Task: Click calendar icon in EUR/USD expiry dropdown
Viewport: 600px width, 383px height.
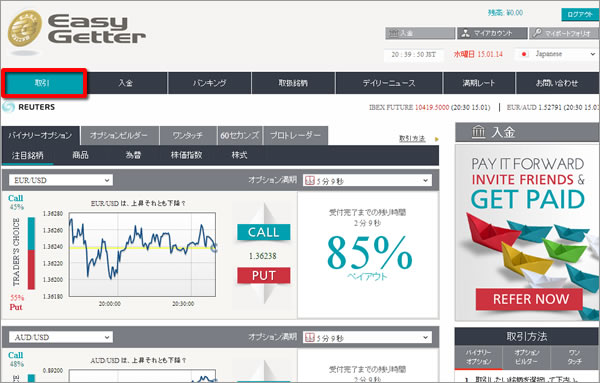Action: (310, 181)
